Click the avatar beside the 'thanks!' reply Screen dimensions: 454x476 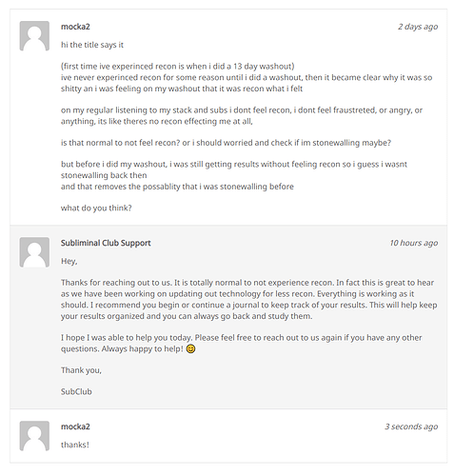(x=34, y=436)
